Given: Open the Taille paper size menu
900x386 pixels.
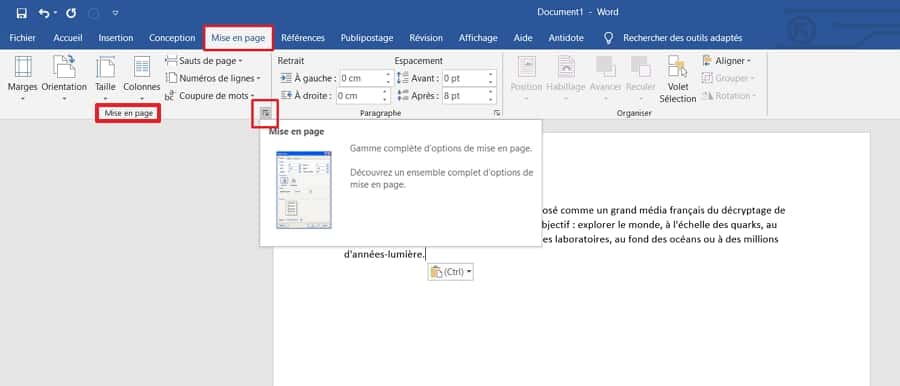Looking at the screenshot, I should point(106,79).
